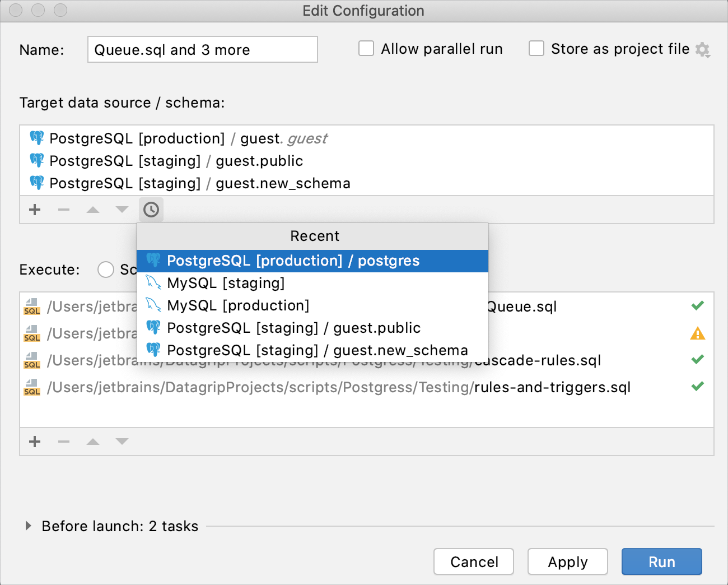Screen dimensions: 728x585
Task: Click the green checkmark beside Queue.sql
Action: (698, 305)
